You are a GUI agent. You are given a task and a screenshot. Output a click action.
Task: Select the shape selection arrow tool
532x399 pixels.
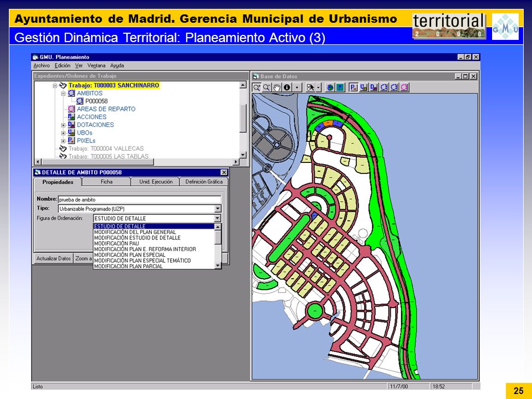coord(310,88)
